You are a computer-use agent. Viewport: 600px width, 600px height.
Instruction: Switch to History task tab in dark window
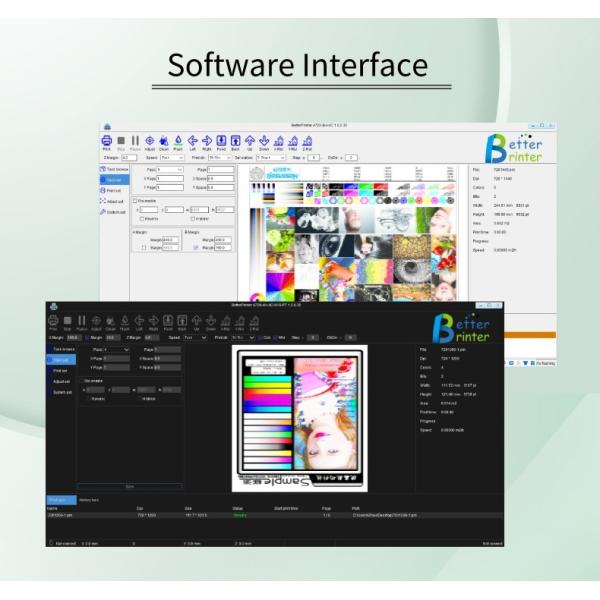pos(88,499)
